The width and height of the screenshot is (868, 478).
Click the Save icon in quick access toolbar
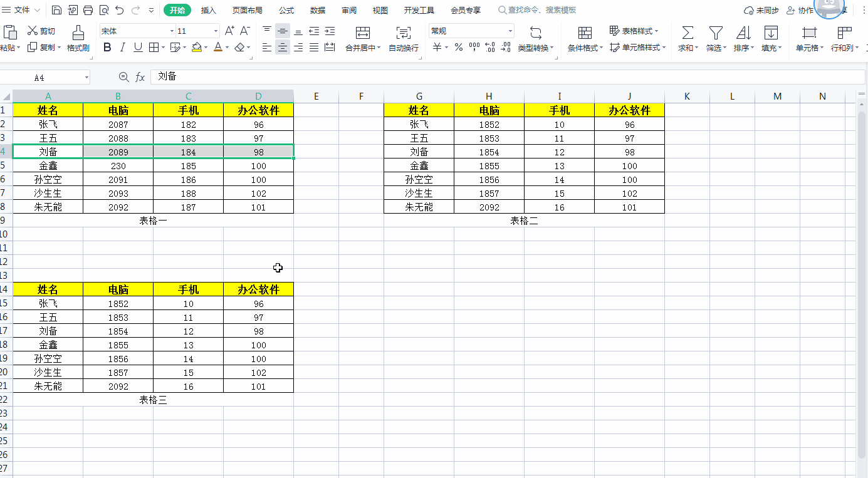56,10
